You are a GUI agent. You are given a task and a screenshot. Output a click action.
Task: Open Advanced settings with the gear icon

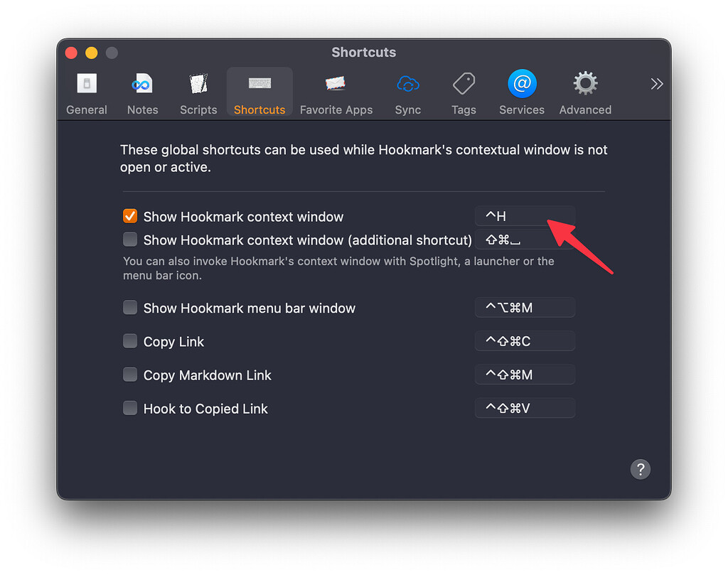click(584, 91)
